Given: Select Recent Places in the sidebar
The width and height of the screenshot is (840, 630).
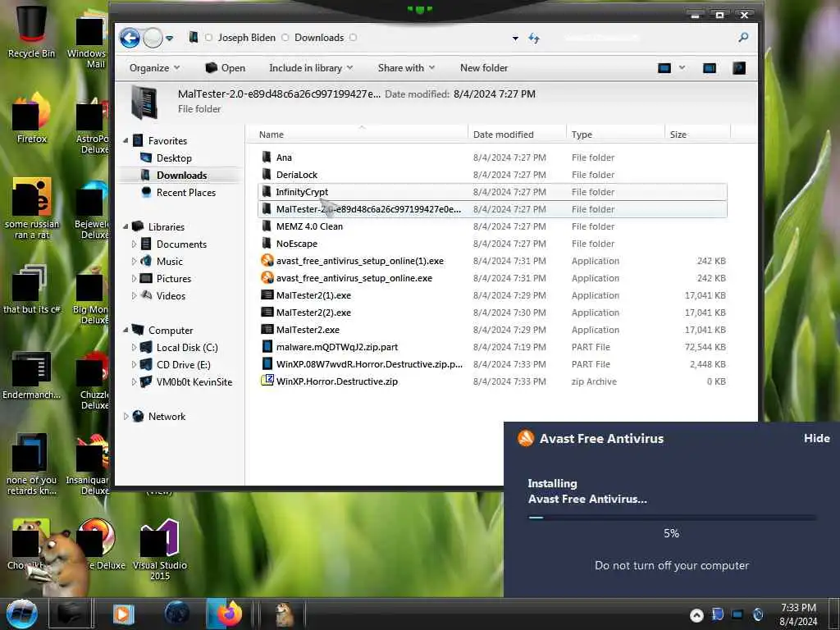Looking at the screenshot, I should [185, 192].
